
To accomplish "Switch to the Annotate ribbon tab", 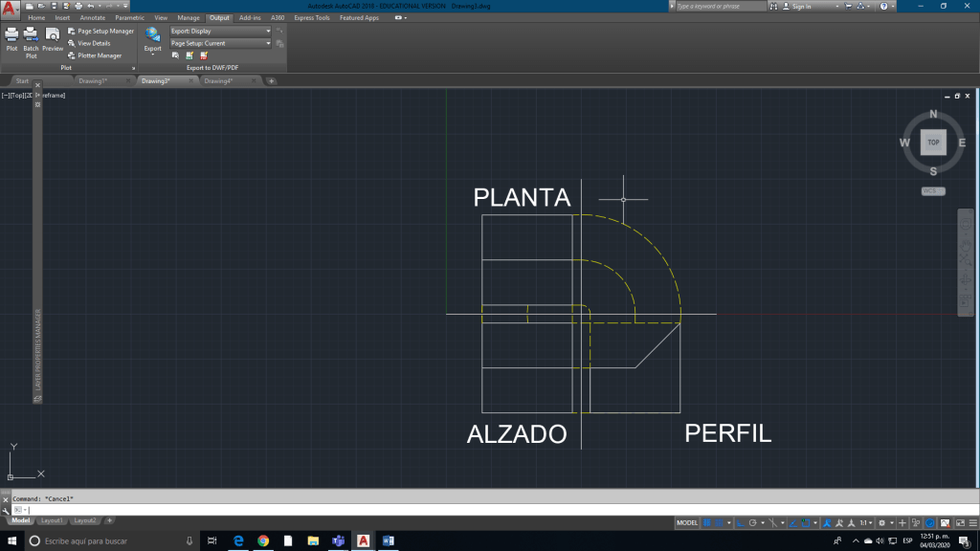I will pos(93,18).
